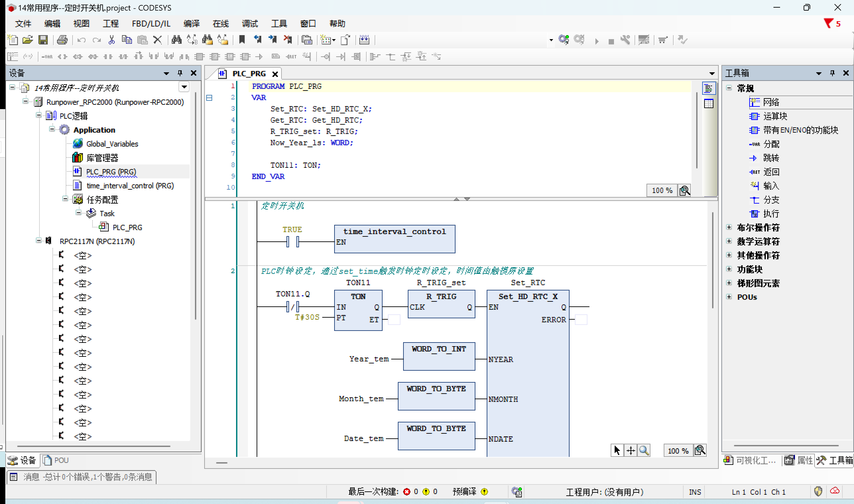Click the T#30S value on TON PT input
Viewport: 854px width, 504px height.
[307, 317]
